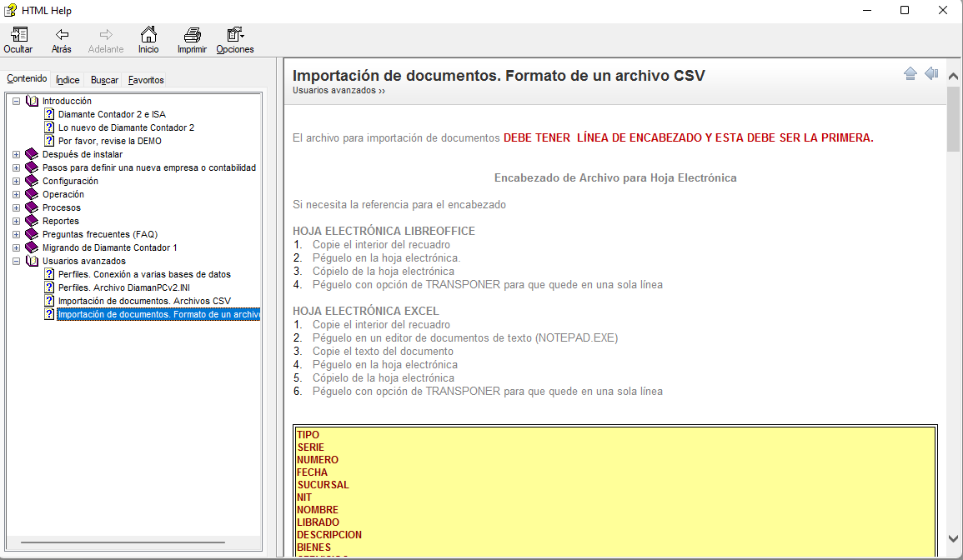Click the up-arrow icon in the topic header
The height and width of the screenshot is (560, 963).
point(910,74)
